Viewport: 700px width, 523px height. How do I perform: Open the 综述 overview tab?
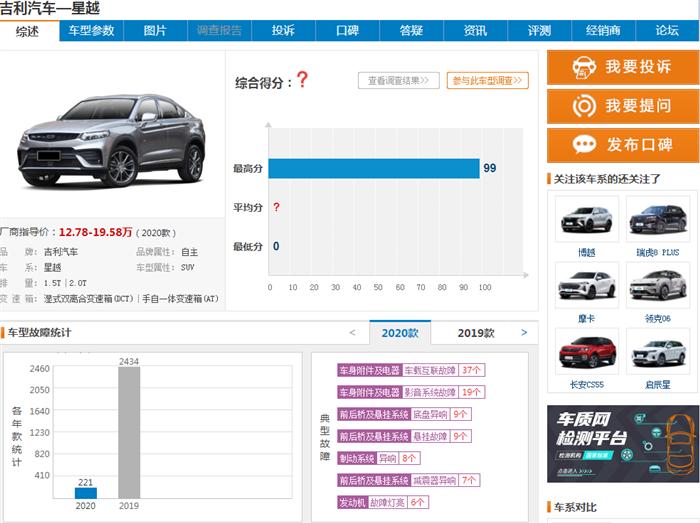coord(28,31)
